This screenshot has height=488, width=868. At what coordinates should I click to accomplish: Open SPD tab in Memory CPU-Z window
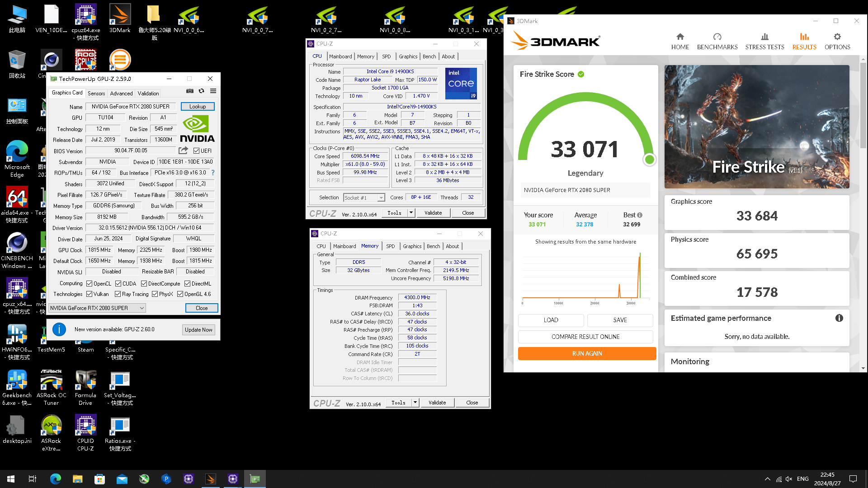point(391,246)
